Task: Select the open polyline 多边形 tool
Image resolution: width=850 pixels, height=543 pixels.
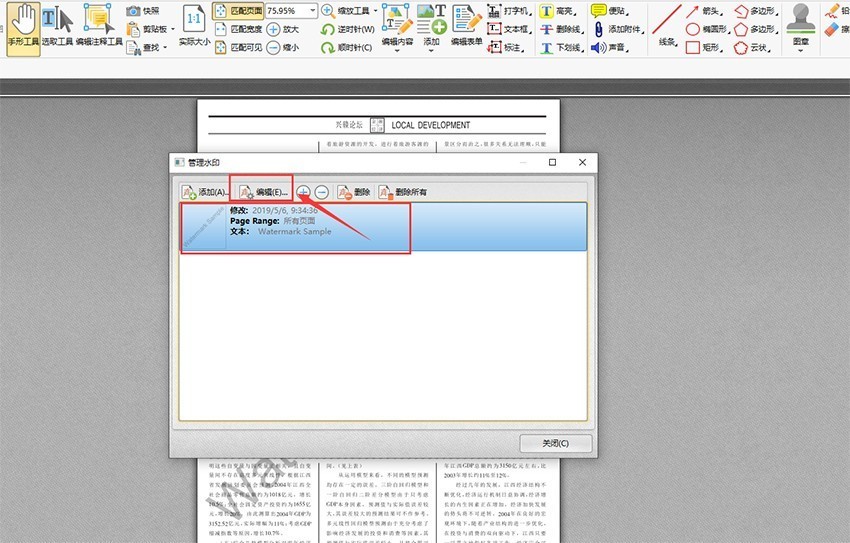Action: click(757, 11)
